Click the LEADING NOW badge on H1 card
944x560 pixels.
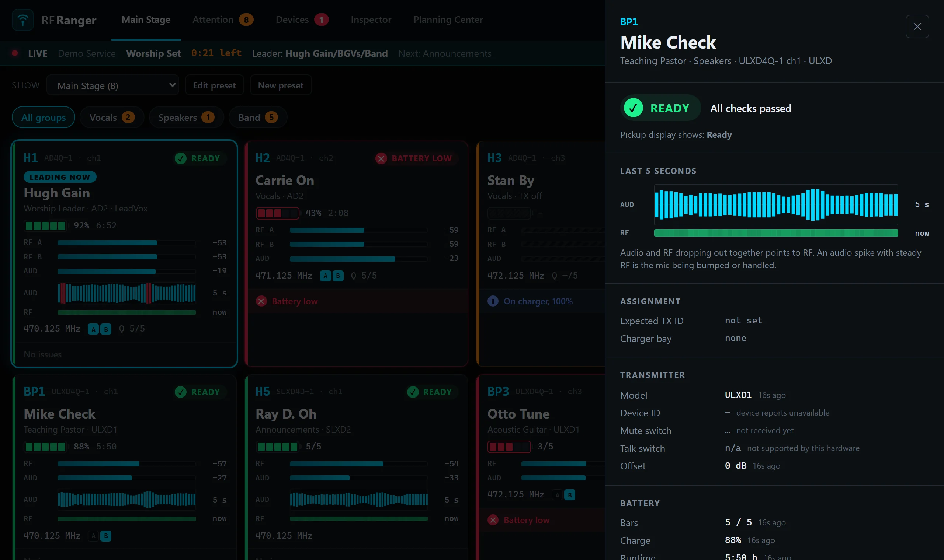(60, 177)
